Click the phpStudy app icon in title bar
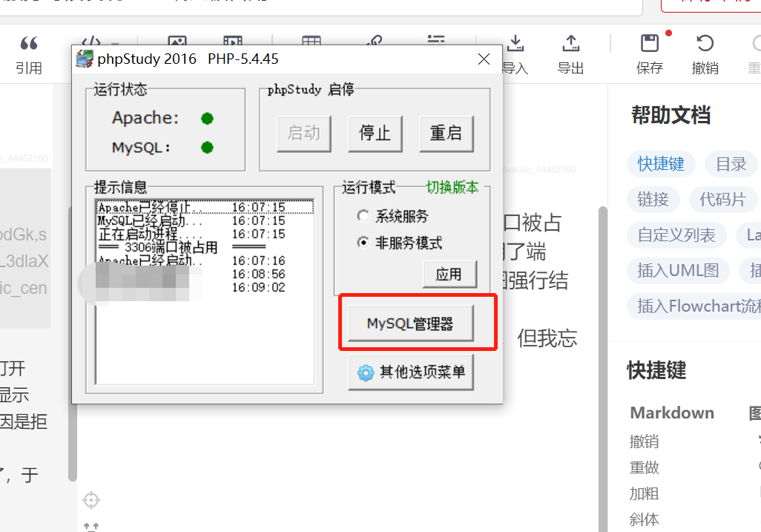The width and height of the screenshot is (761, 532). [x=85, y=59]
